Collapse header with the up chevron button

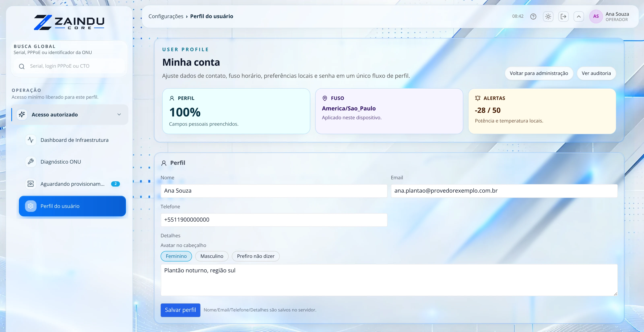click(579, 17)
